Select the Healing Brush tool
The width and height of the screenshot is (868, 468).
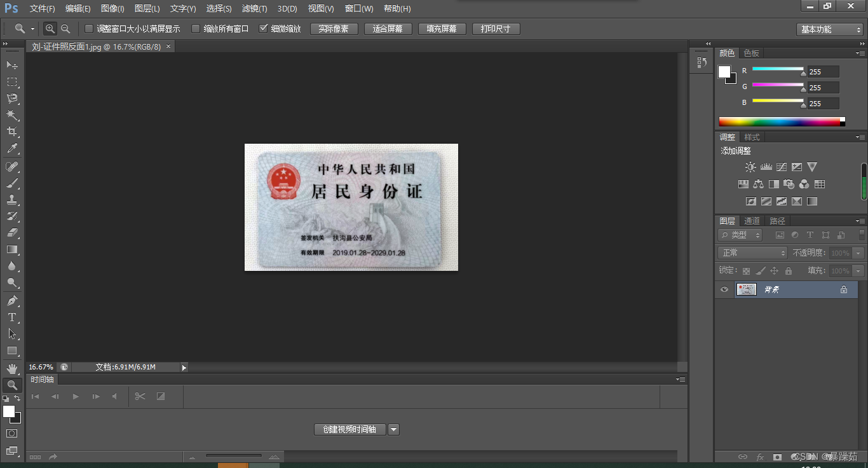tap(12, 167)
